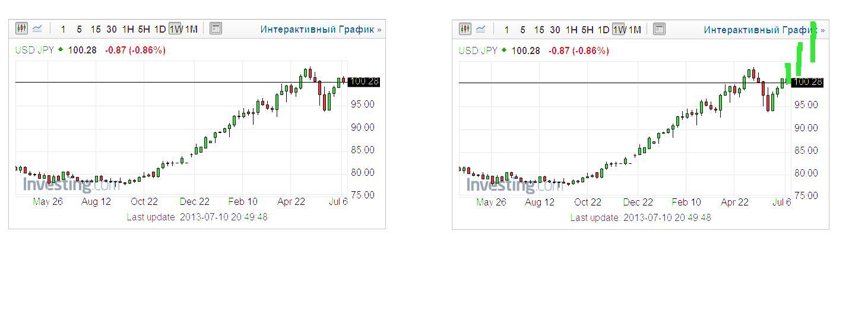The height and width of the screenshot is (332, 868).
Task: Select the 15-minute interval in right chart
Action: [x=538, y=29]
